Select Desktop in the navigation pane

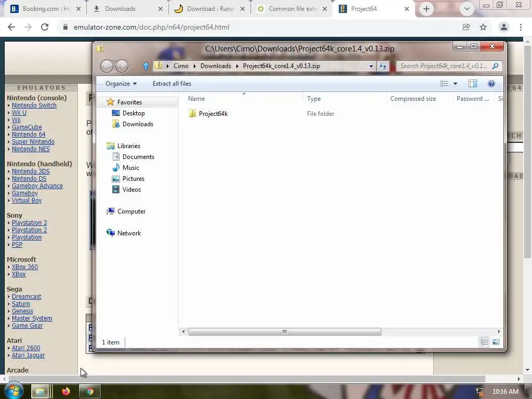tap(134, 113)
